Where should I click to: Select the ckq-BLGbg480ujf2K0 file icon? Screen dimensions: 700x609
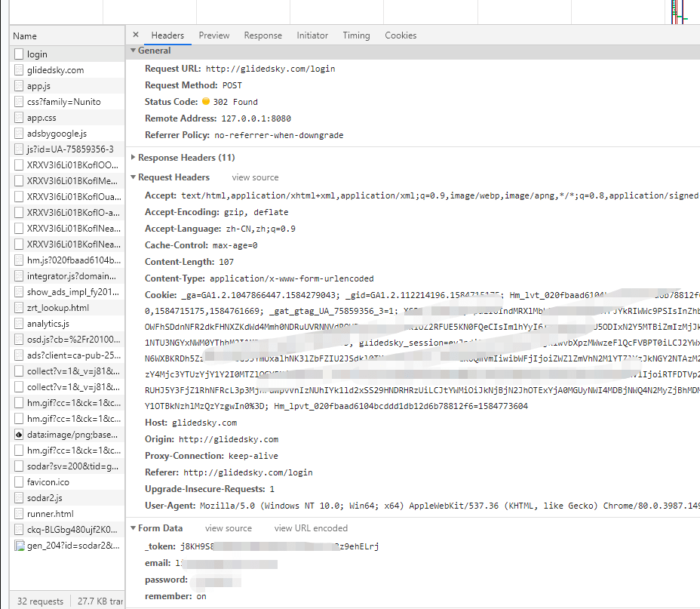[x=19, y=530]
